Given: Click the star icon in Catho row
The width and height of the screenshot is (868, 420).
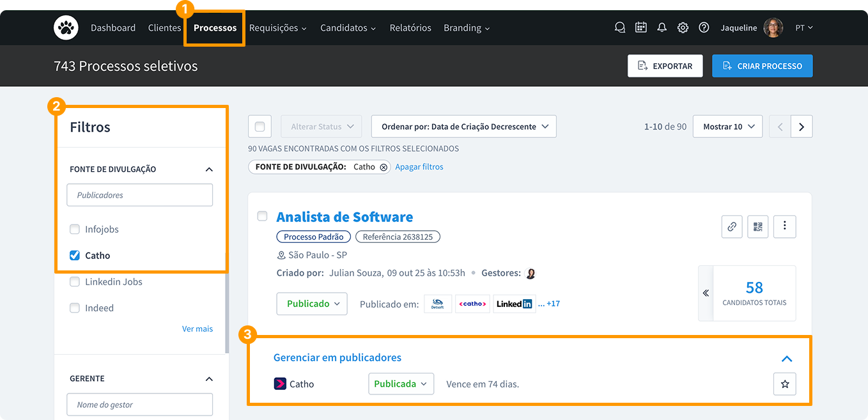Looking at the screenshot, I should coord(785,384).
